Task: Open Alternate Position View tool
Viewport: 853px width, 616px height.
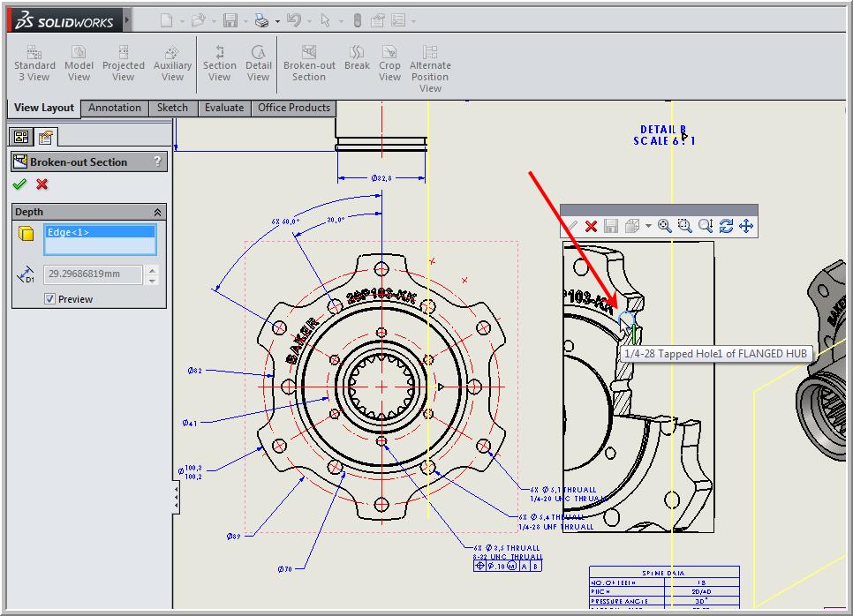Action: point(430,69)
